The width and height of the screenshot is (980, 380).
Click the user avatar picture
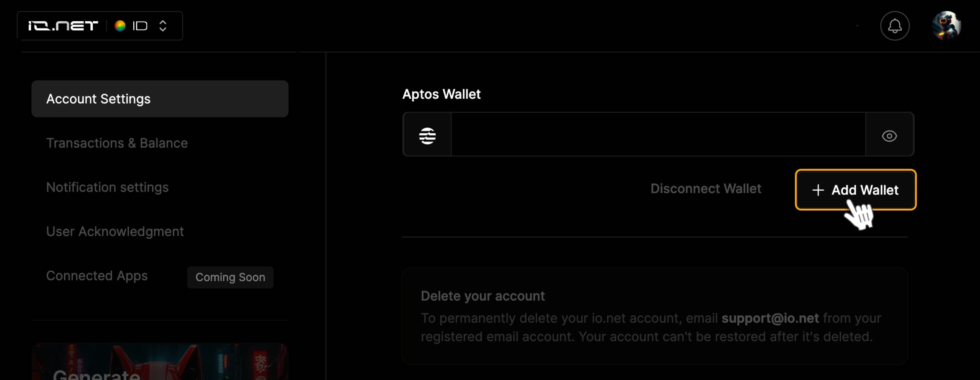pos(947,26)
